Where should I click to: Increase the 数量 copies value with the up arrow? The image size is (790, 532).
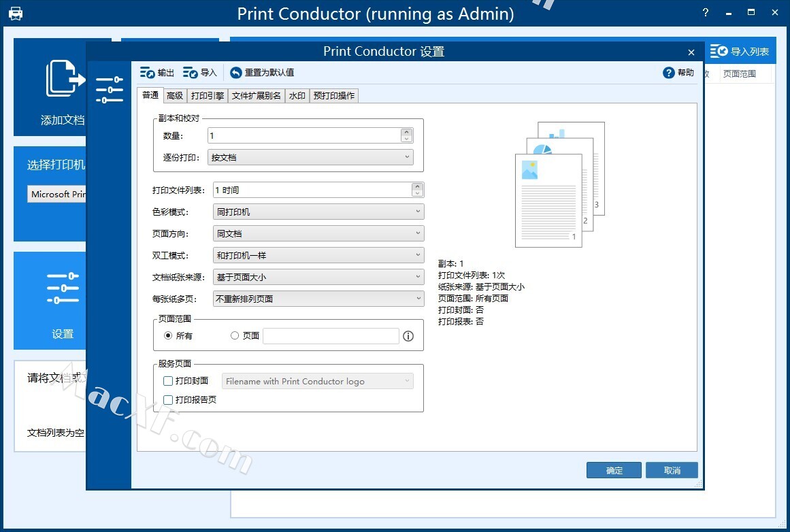pyautogui.click(x=407, y=132)
